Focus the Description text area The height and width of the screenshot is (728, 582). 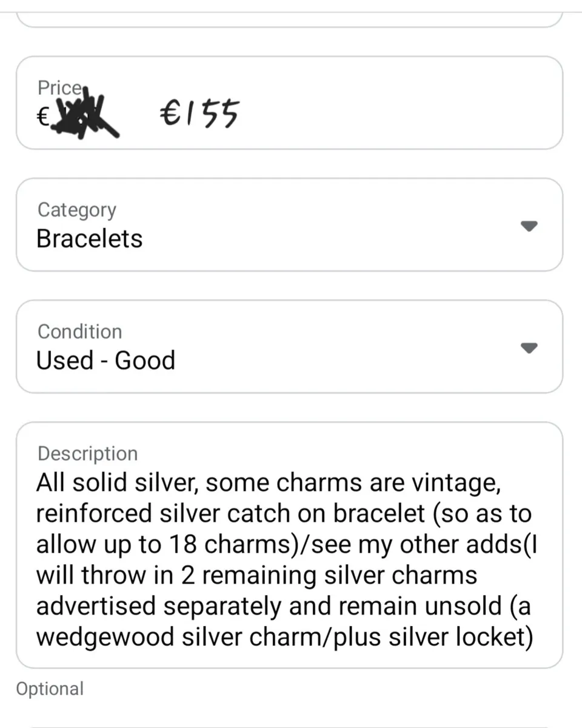coord(289,546)
